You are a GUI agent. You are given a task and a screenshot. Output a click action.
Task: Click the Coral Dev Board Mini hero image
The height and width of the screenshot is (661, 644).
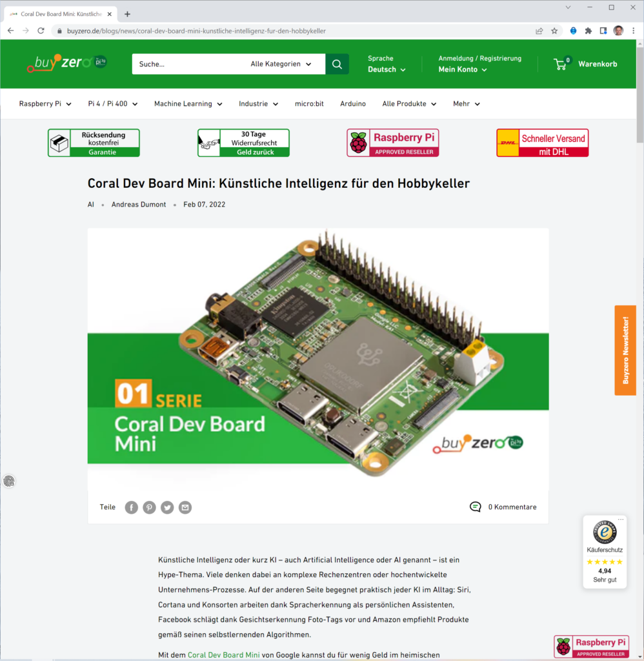pyautogui.click(x=318, y=359)
